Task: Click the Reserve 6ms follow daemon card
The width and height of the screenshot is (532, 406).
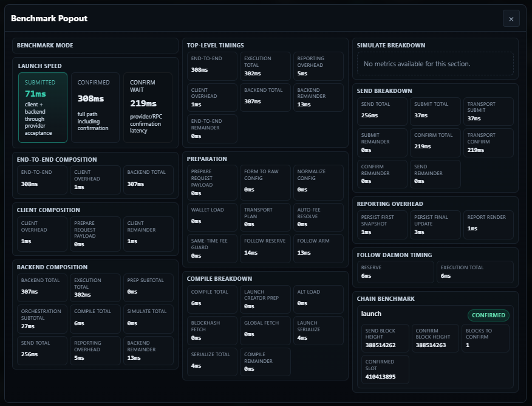Action: coord(395,272)
